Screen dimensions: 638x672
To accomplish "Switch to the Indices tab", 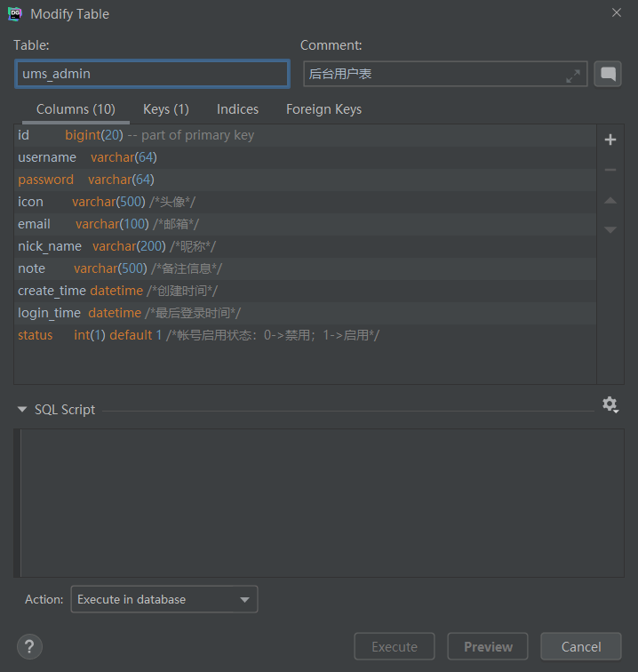I will click(237, 109).
